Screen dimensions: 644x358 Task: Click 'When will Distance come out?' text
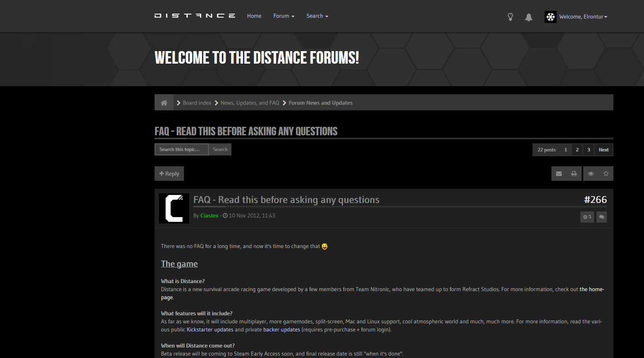(x=198, y=346)
